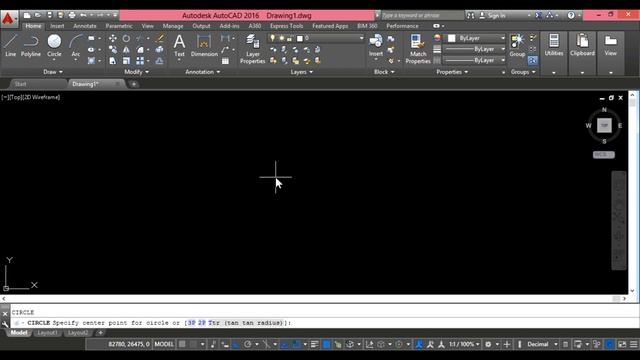Open the Express Tools ribbon tab
This screenshot has width=640, height=360.
point(286,26)
